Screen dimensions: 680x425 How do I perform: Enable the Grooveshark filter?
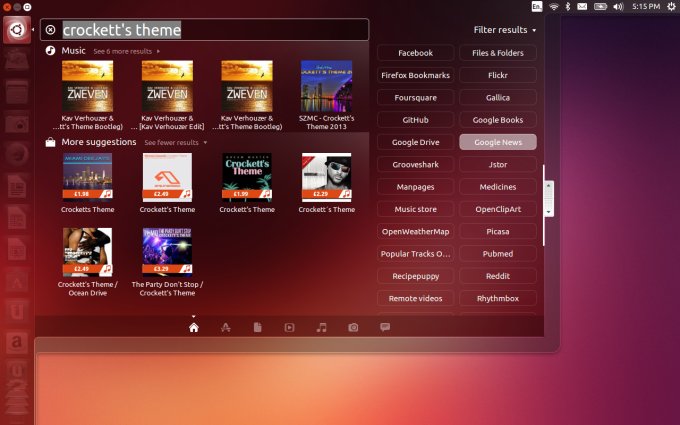(x=415, y=164)
